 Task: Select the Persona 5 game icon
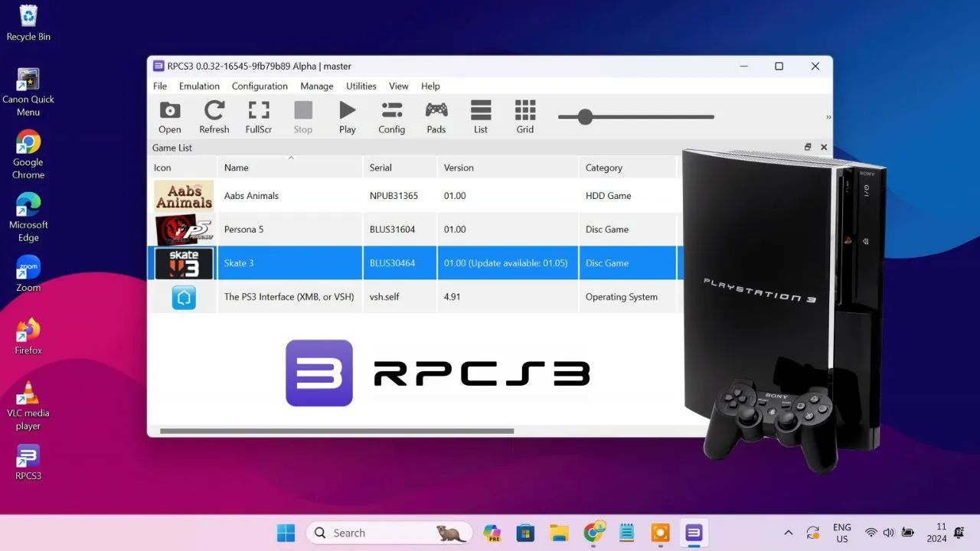click(184, 230)
